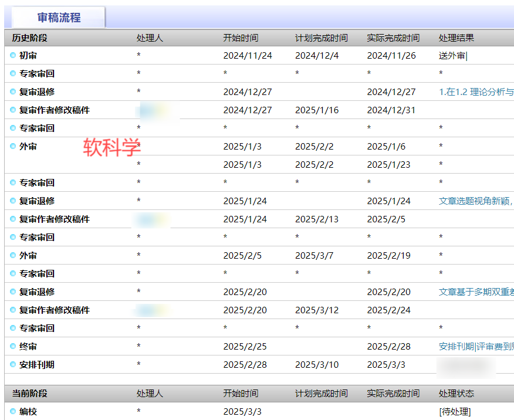Select the completion date 2024/11/26

coord(391,56)
